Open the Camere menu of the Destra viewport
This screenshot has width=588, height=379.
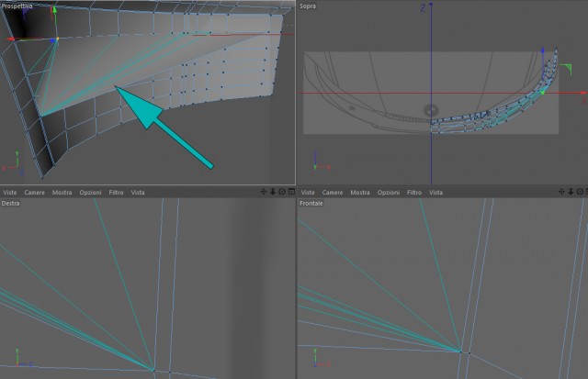point(35,192)
